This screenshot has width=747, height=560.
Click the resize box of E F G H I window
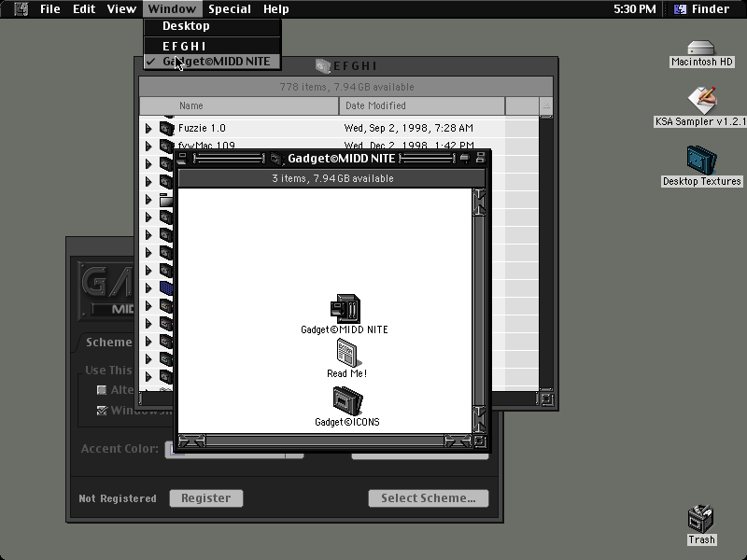click(x=547, y=399)
